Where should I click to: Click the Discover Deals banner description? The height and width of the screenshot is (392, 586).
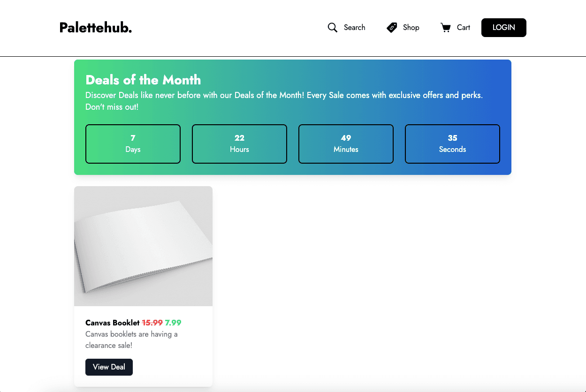(x=284, y=101)
